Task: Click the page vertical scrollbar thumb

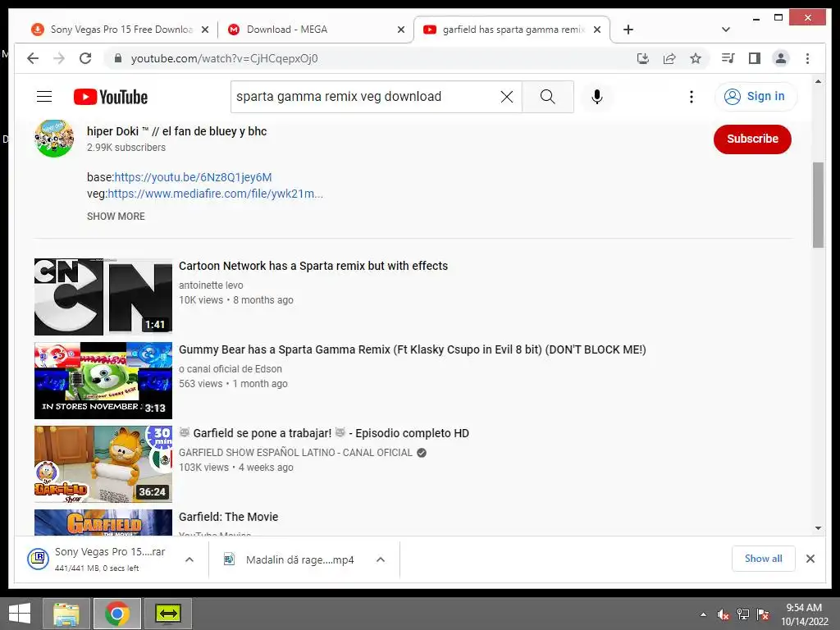Action: [818, 204]
